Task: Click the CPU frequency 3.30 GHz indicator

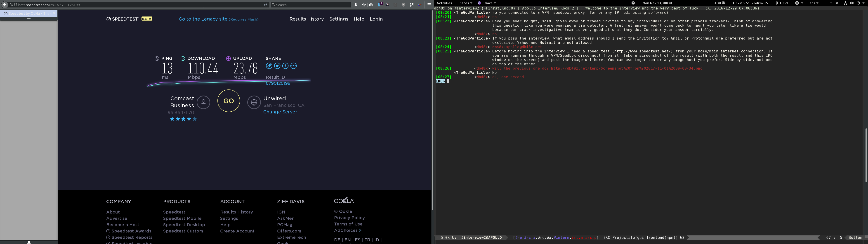Action: coord(719,3)
